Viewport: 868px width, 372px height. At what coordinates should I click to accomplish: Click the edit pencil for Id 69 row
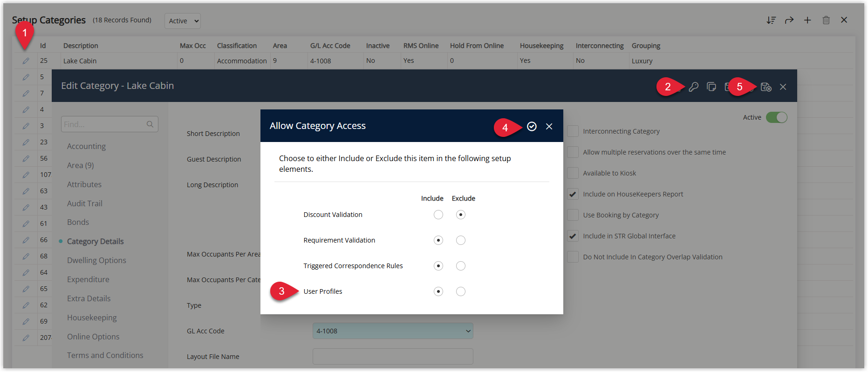26,321
